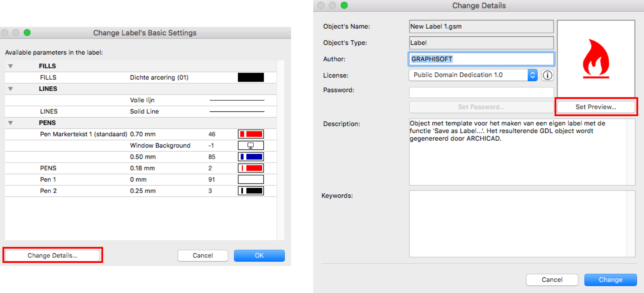This screenshot has width=644, height=293.
Task: Click the parameter list scrollbar
Action: tap(281, 150)
